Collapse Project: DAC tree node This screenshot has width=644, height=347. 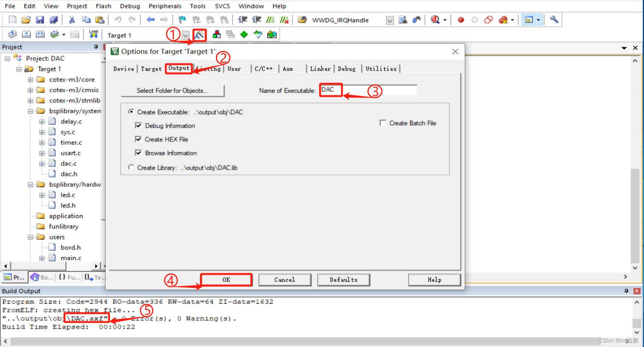7,59
